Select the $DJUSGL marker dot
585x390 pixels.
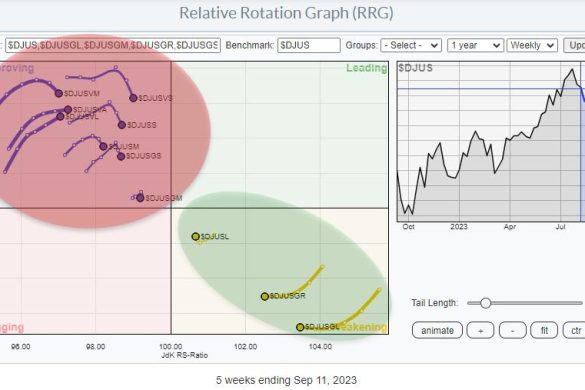coord(300,327)
